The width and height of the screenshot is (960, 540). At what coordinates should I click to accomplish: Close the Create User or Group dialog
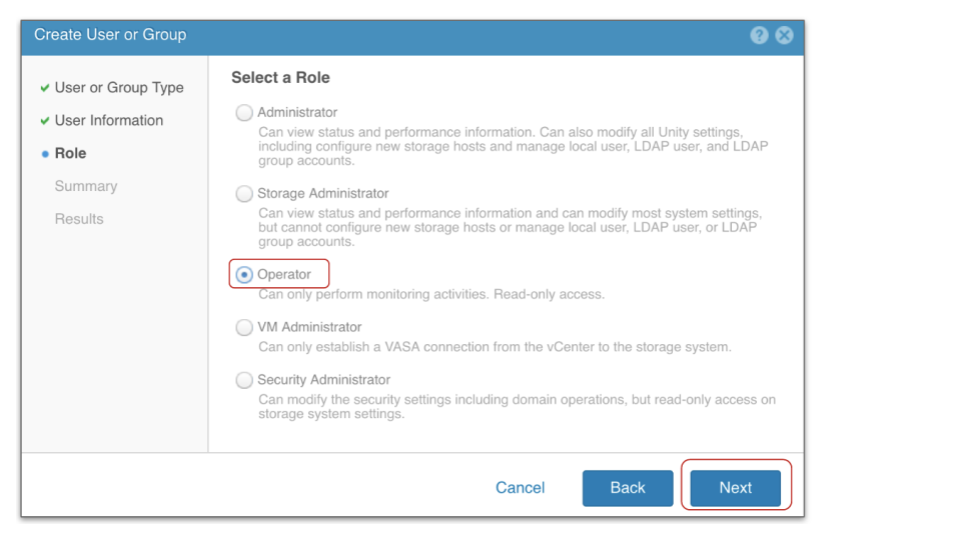(x=784, y=35)
